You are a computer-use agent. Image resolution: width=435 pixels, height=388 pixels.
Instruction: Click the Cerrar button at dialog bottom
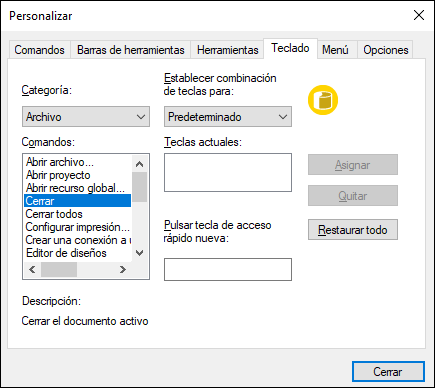click(388, 371)
